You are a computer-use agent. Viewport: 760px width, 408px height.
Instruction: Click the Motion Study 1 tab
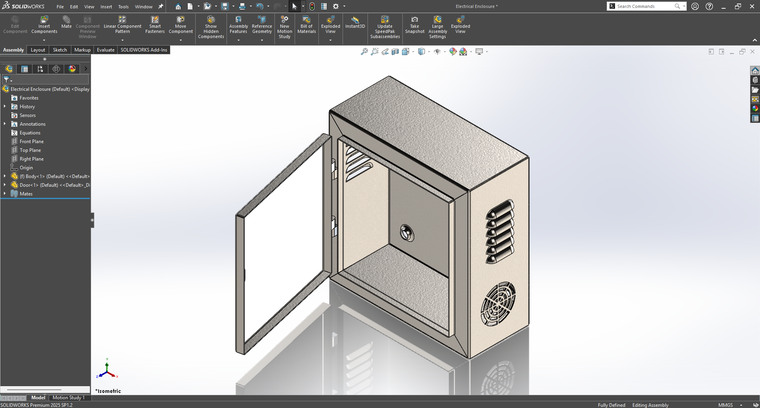[70, 397]
